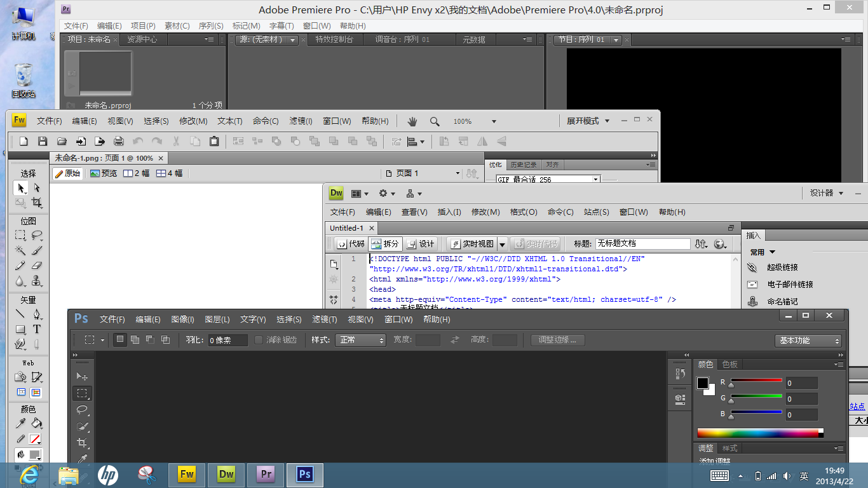Select the Photoshop Move tool
The height and width of the screenshot is (488, 868).
(x=82, y=377)
